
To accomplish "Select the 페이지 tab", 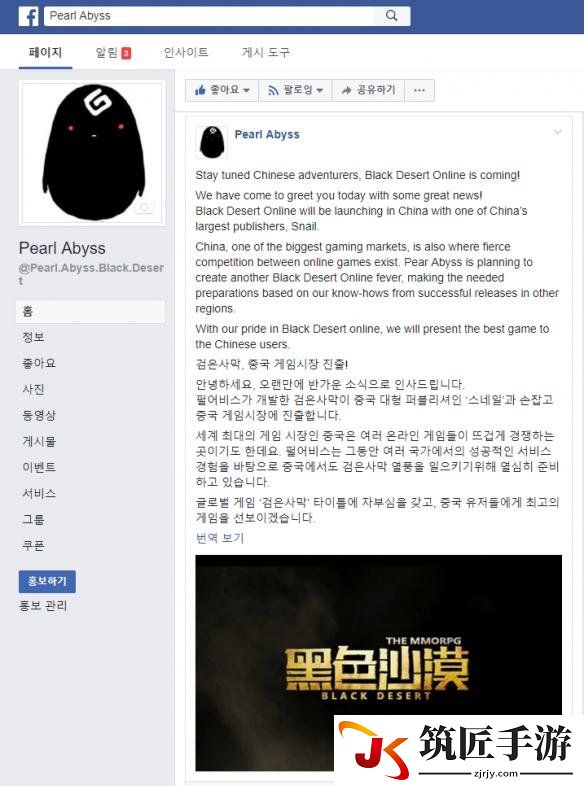I will (46, 52).
